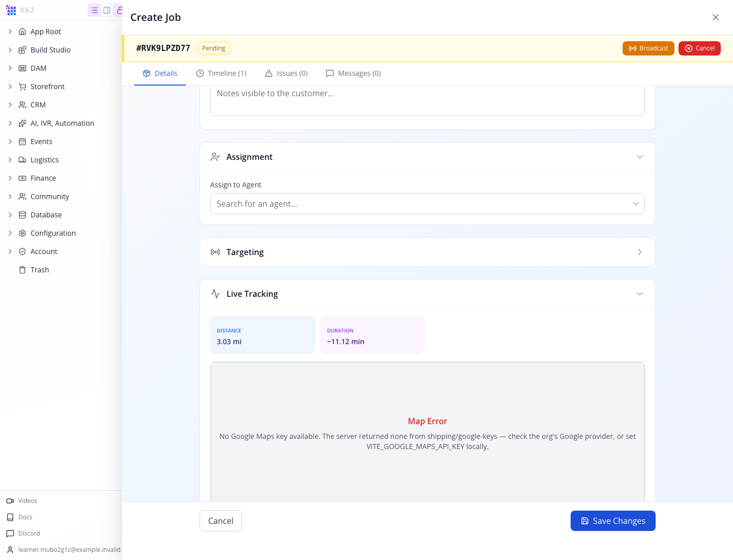
Task: Collapse the Live Tracking section chevron
Action: [640, 294]
